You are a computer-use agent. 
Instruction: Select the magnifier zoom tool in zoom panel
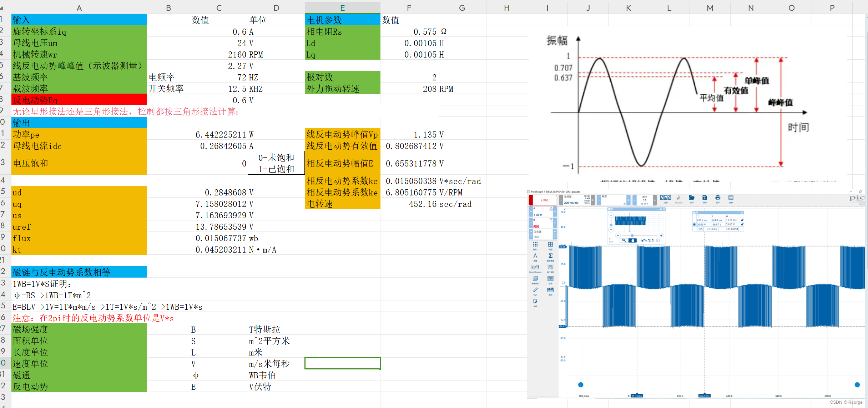[624, 240]
